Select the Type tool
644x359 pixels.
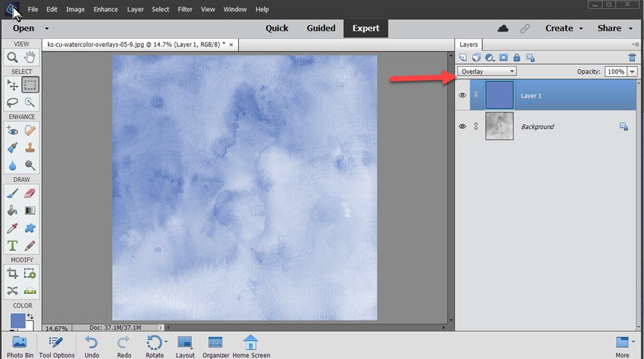tap(12, 246)
